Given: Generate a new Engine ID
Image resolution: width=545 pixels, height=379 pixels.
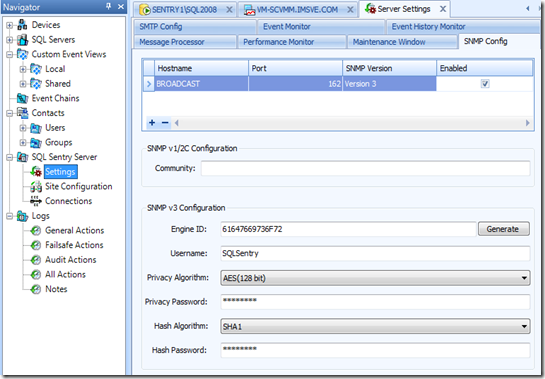Looking at the screenshot, I should click(504, 229).
